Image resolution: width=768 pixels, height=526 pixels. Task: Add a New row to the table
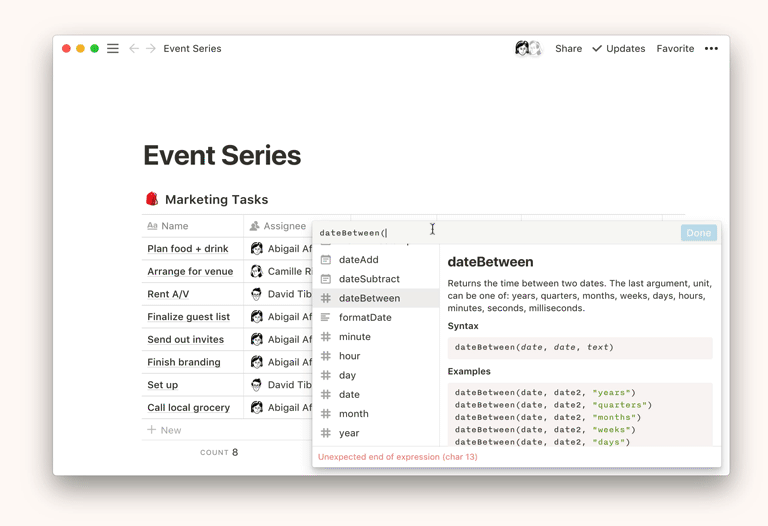pos(165,430)
